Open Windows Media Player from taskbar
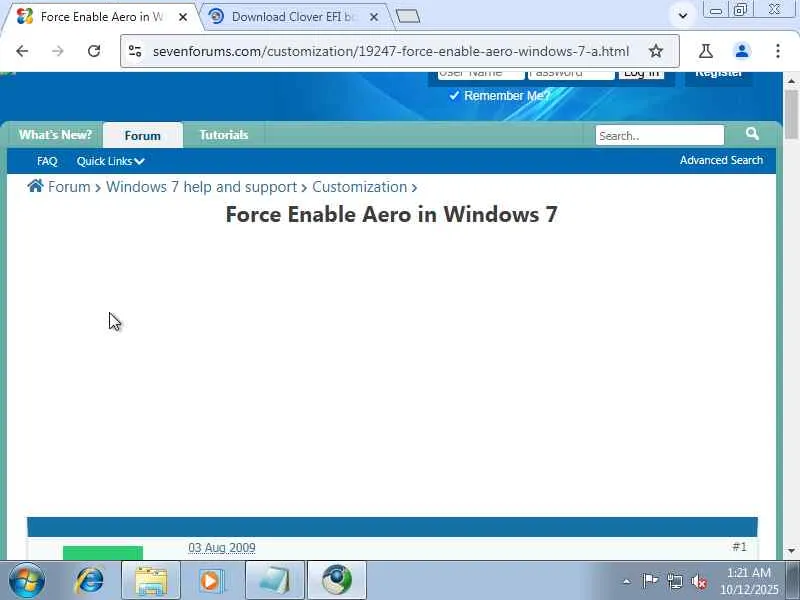This screenshot has width=800, height=600. click(211, 580)
